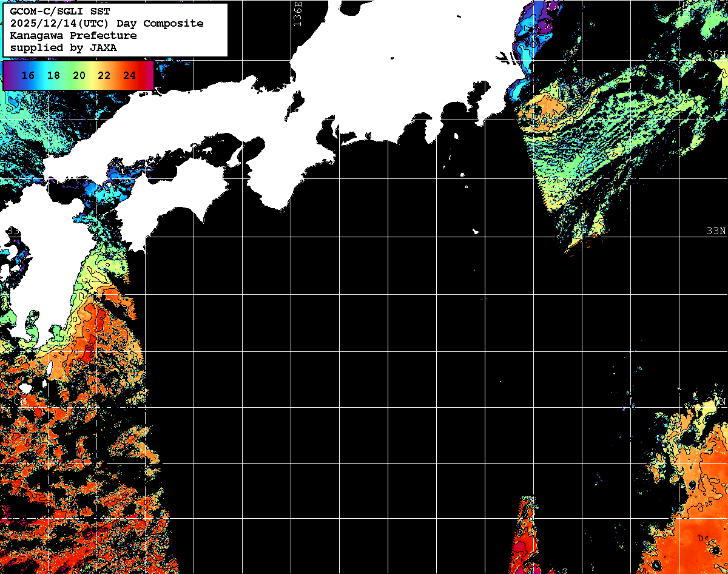Click the small white island south of Izu
728x574 pixels.
click(x=476, y=231)
